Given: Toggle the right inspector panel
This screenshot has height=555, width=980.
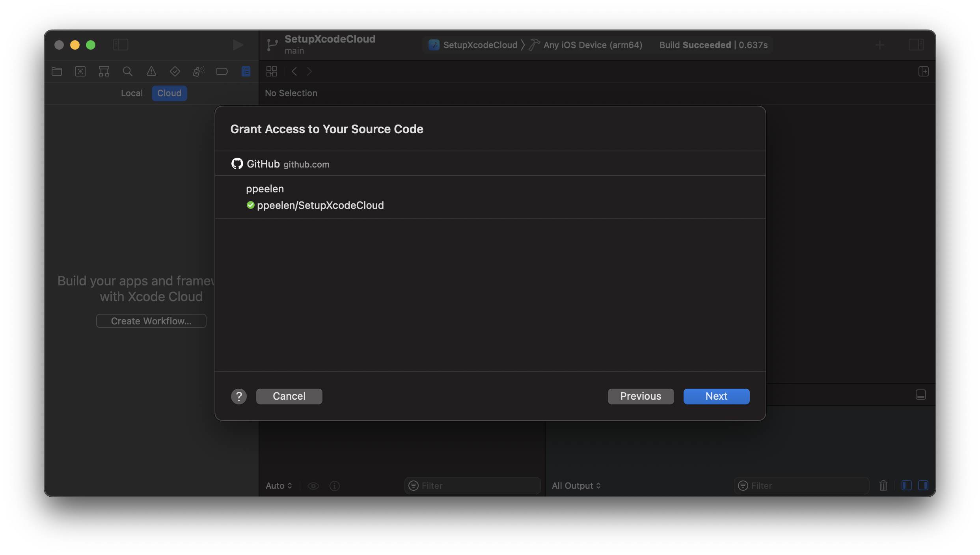Looking at the screenshot, I should coord(916,45).
